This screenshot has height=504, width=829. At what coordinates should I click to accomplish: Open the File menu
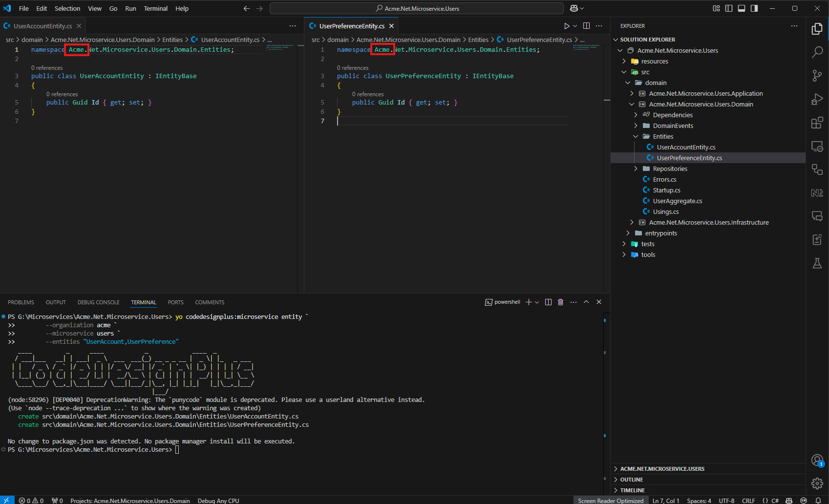23,8
